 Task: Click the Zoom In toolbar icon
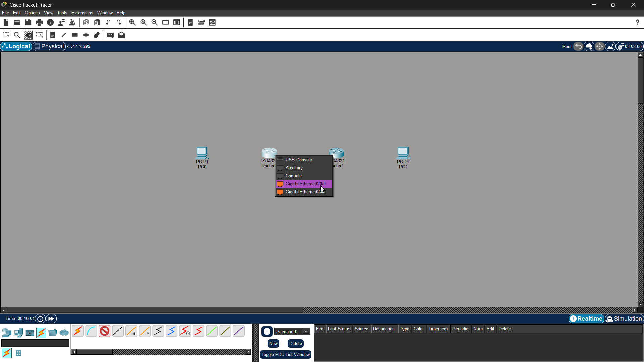132,22
